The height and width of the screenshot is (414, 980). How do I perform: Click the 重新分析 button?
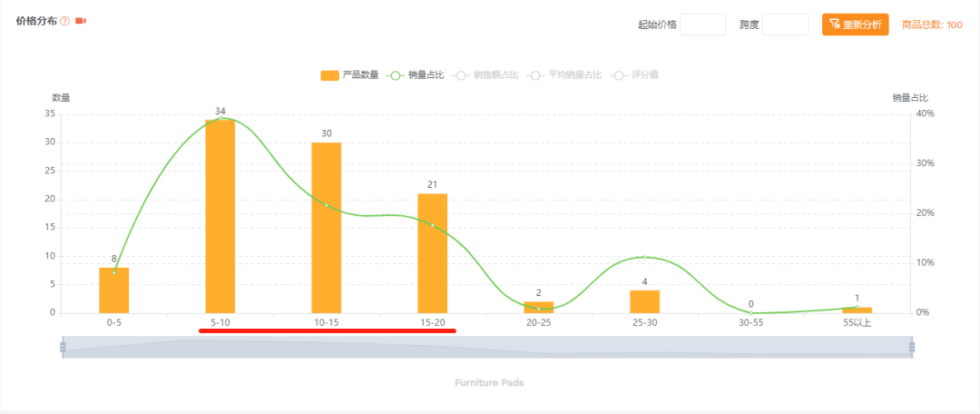[x=855, y=25]
